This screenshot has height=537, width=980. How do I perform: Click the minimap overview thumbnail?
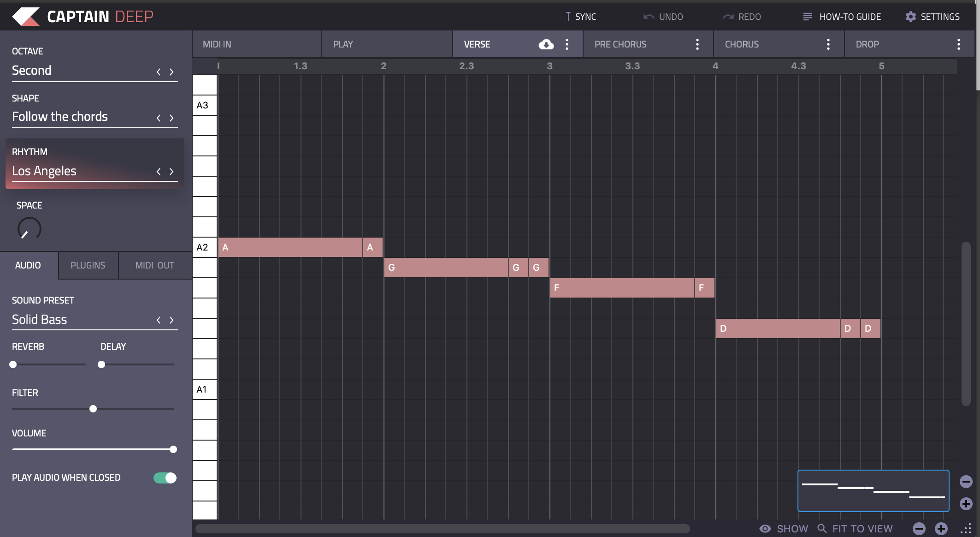[x=874, y=491]
